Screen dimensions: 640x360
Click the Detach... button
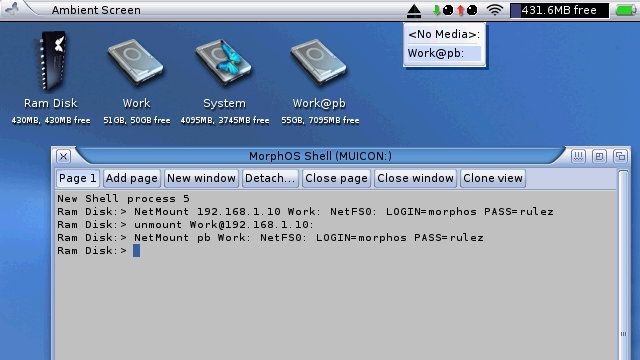[x=270, y=178]
